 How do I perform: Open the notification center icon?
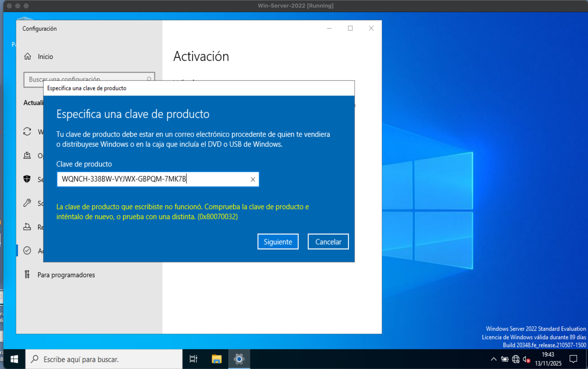pyautogui.click(x=573, y=359)
